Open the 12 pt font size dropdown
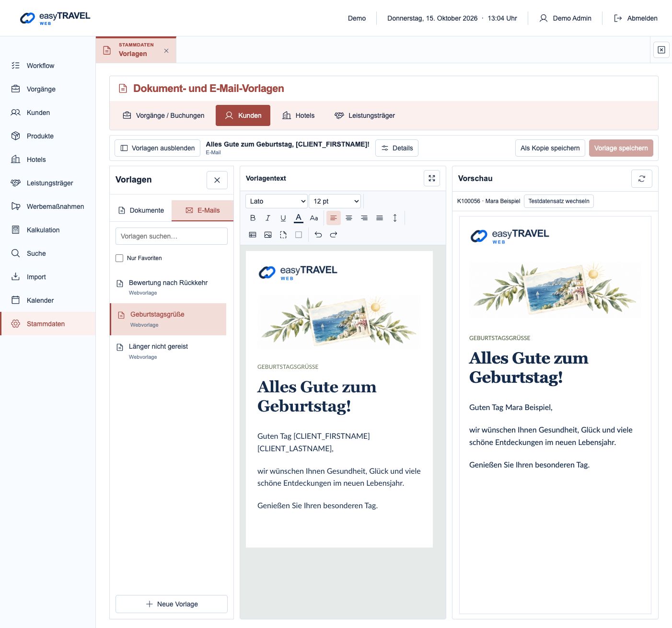The width and height of the screenshot is (672, 628). click(335, 201)
